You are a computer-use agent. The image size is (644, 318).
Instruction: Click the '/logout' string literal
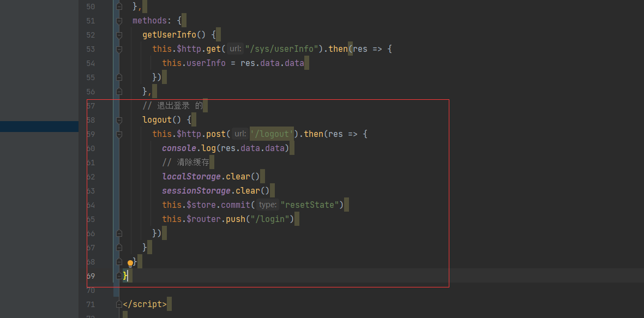(272, 134)
